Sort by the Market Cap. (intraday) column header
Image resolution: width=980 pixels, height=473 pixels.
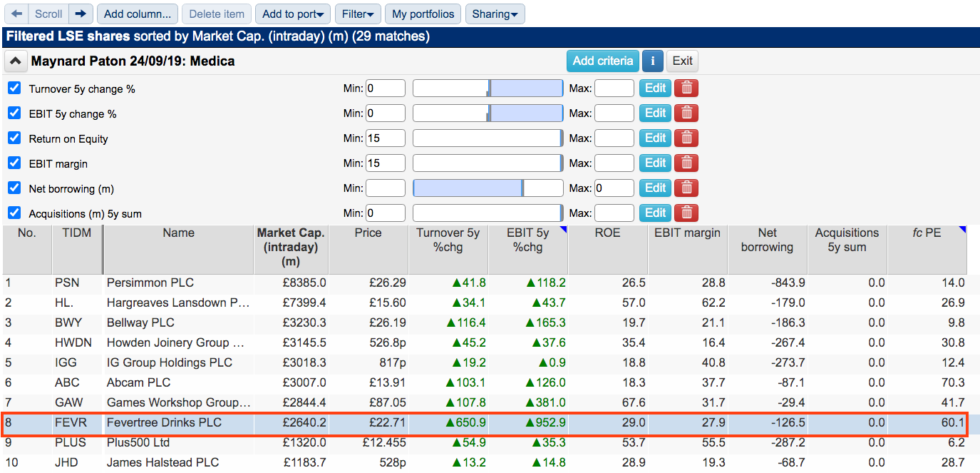point(290,249)
